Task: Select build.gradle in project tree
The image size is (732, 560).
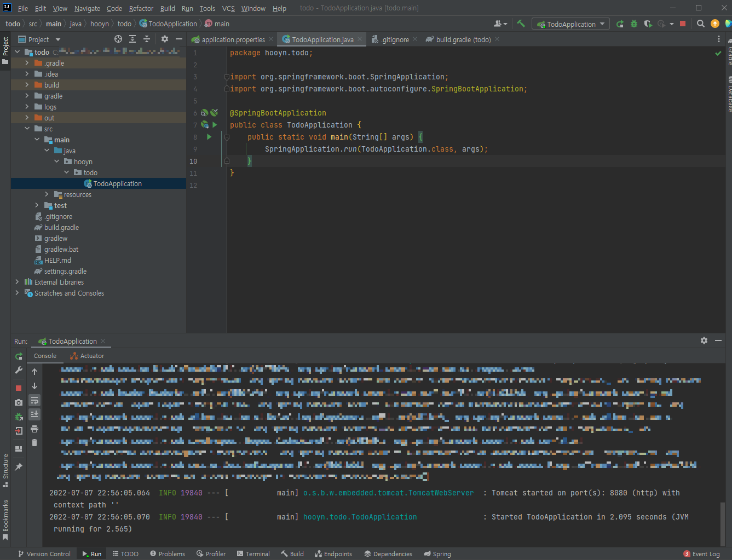Action: tap(61, 227)
